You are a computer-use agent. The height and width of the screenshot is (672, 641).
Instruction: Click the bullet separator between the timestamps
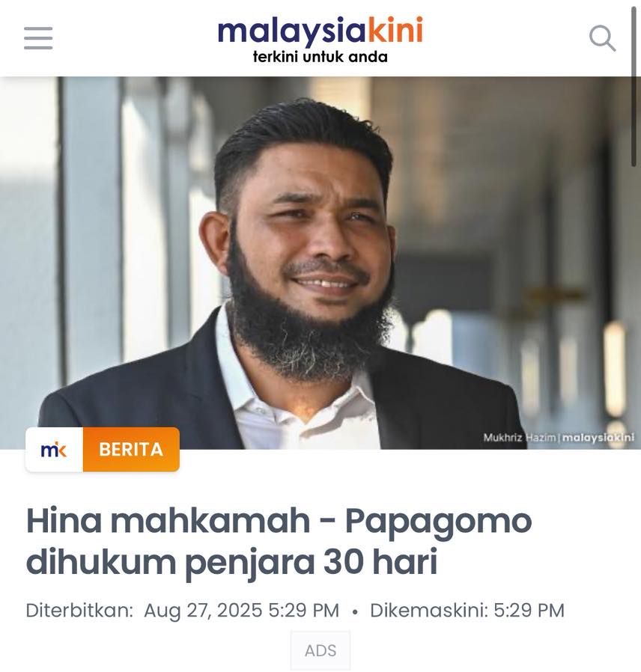click(x=355, y=612)
